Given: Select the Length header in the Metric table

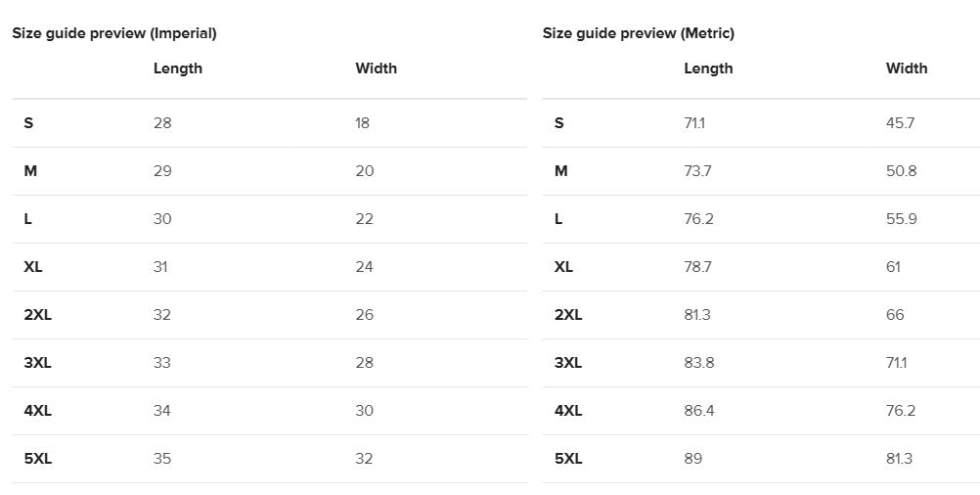Looking at the screenshot, I should pyautogui.click(x=708, y=68).
